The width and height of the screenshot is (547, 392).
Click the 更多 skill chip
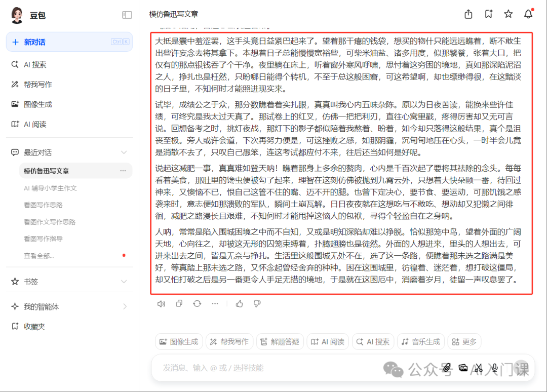[464, 342]
